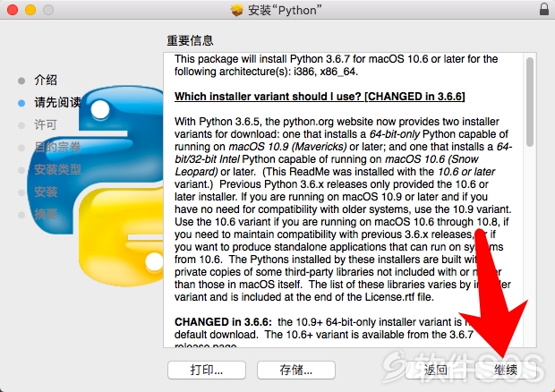Close the installer window with the red button

pos(13,10)
